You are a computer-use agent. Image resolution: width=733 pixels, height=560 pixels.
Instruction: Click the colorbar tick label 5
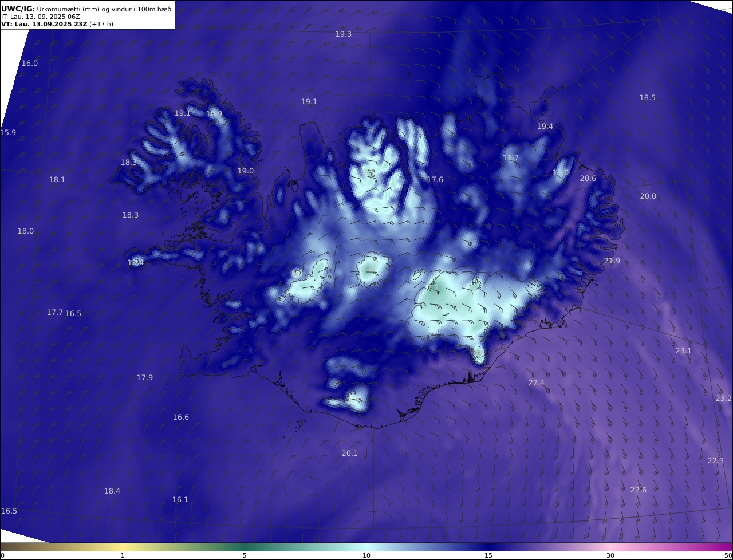(x=245, y=556)
